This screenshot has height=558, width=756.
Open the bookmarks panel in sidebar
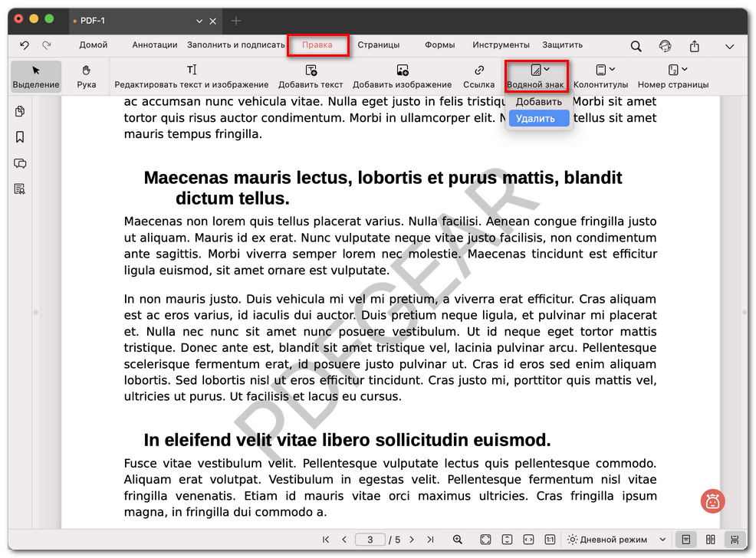[20, 137]
